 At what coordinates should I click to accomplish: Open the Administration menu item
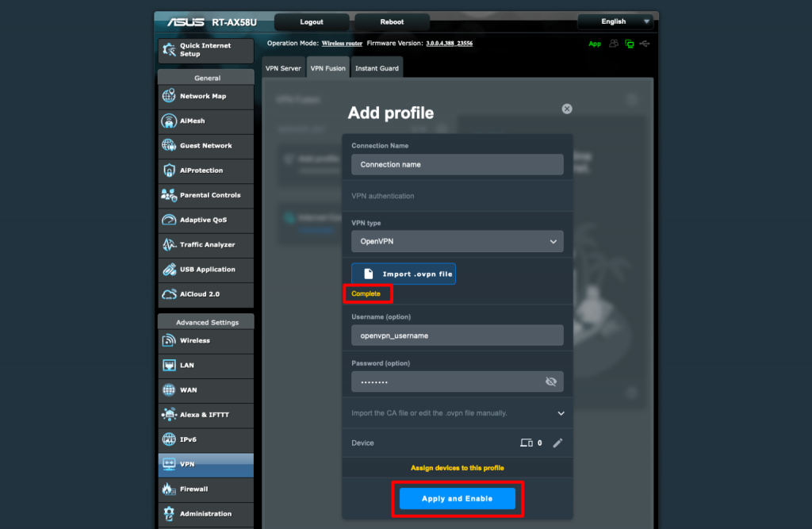206,514
